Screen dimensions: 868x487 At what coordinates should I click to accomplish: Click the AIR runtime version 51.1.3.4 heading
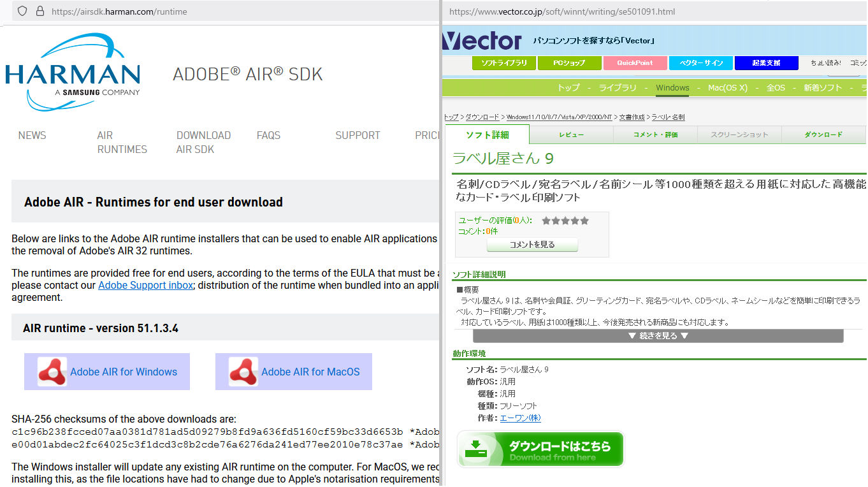coord(101,328)
